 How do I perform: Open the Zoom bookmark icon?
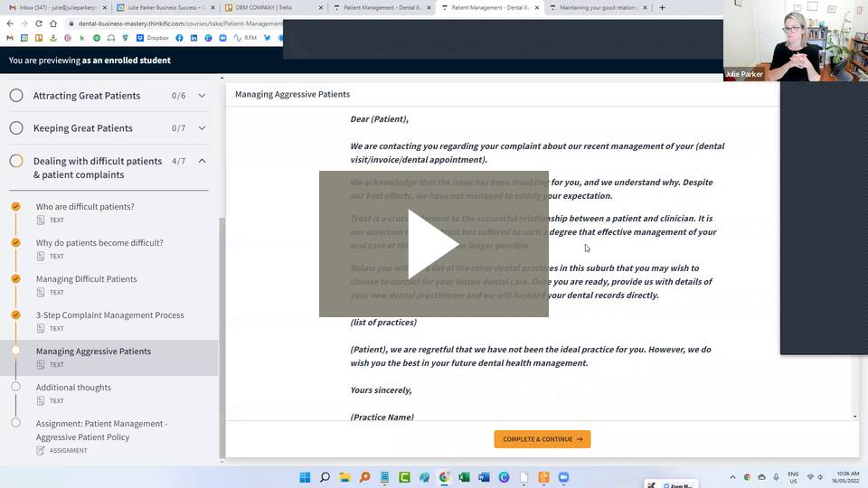[222, 38]
